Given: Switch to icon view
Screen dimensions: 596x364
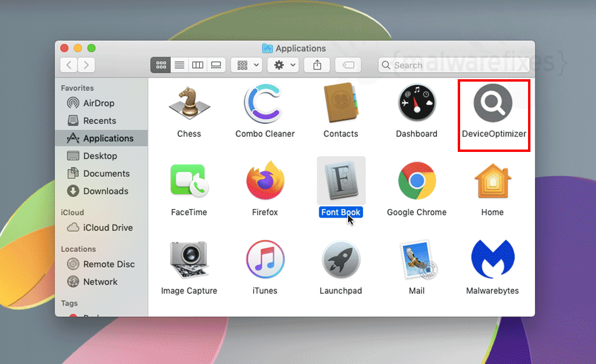Looking at the screenshot, I should point(161,65).
